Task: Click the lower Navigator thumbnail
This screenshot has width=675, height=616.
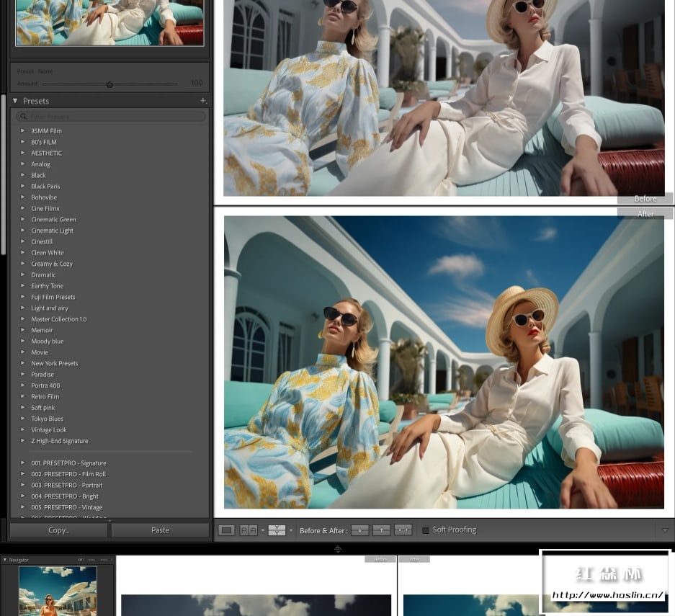Action: [58, 591]
